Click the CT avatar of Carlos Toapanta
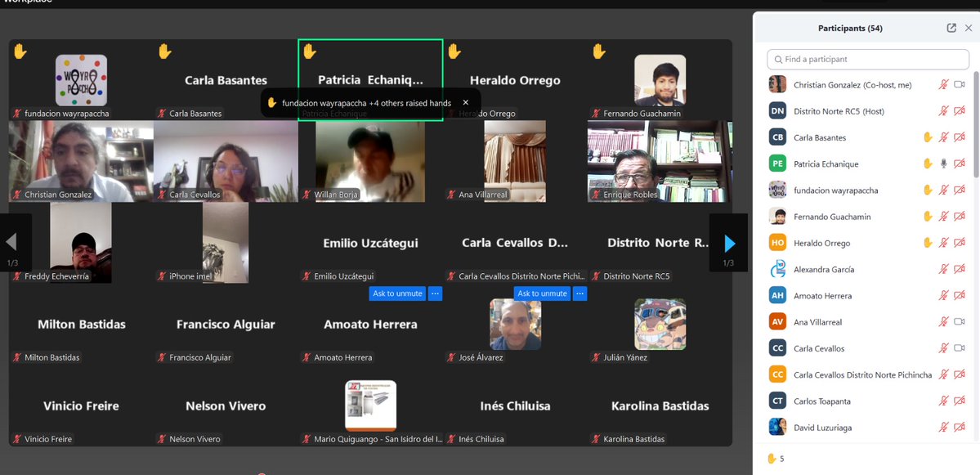 (777, 401)
